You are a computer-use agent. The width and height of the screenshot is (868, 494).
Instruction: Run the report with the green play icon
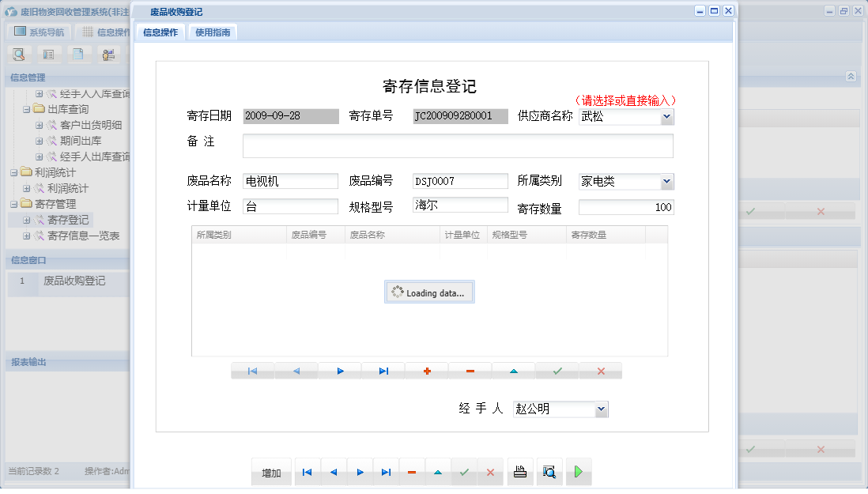tap(578, 471)
